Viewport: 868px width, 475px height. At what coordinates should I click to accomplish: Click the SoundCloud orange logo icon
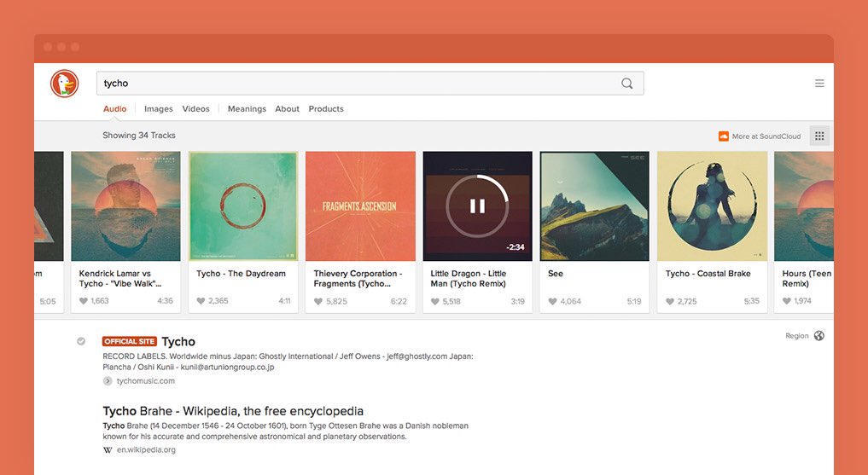click(x=724, y=136)
